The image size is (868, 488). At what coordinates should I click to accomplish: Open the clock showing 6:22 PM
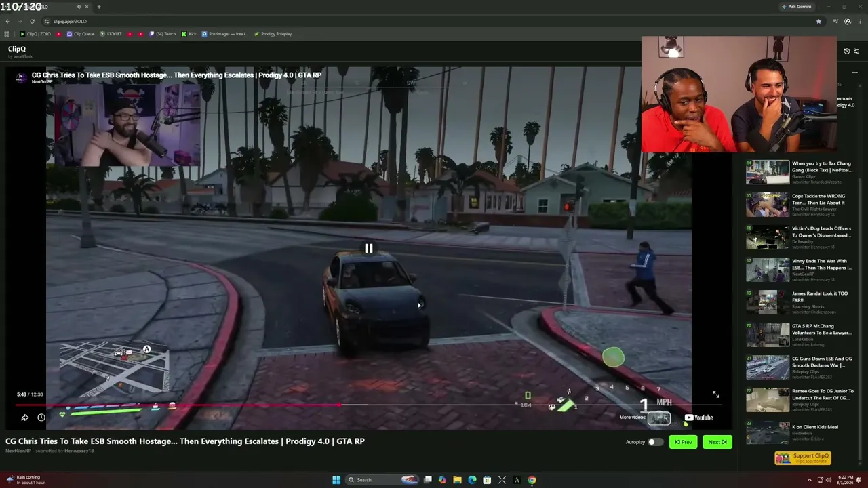click(x=845, y=480)
